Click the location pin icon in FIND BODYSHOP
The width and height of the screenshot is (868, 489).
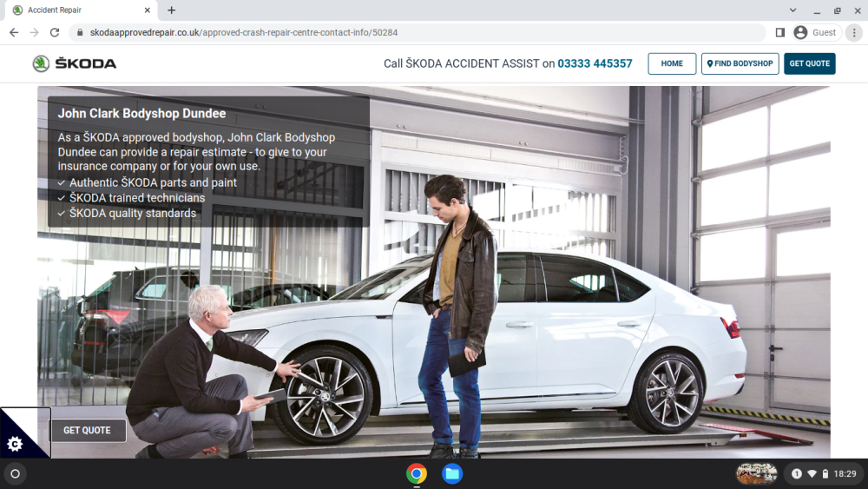point(710,63)
